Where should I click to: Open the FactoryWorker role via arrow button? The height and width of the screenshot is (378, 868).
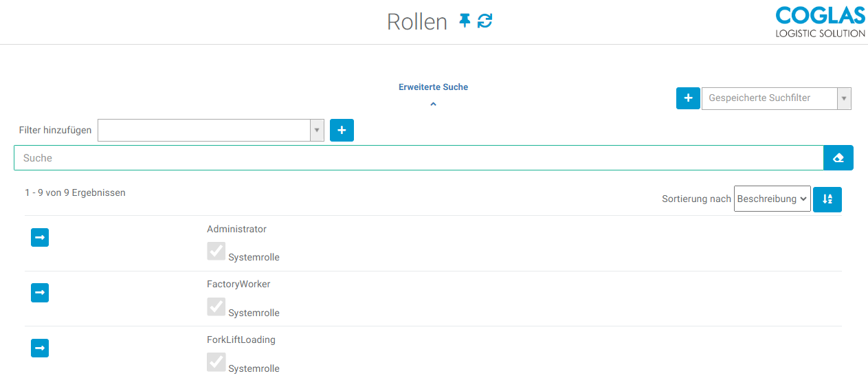(40, 293)
